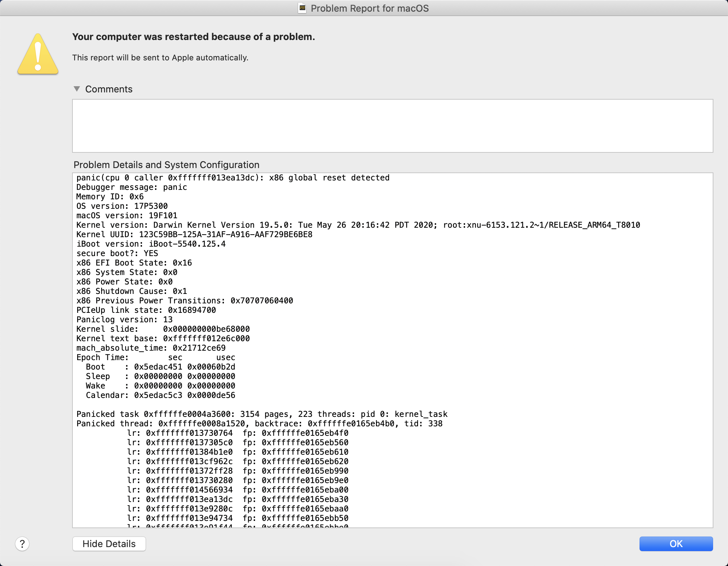This screenshot has width=728, height=566.
Task: Click the yellow warning triangle icon
Action: pos(38,54)
